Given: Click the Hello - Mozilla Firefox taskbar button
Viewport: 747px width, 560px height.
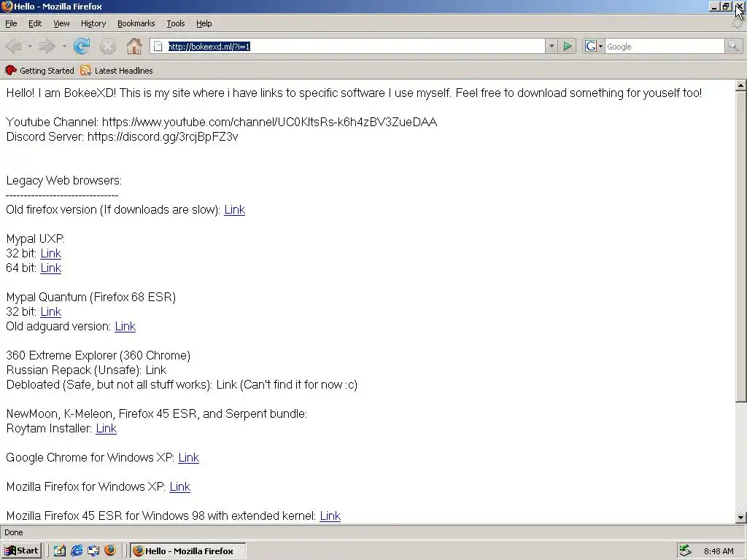Looking at the screenshot, I should tap(188, 551).
